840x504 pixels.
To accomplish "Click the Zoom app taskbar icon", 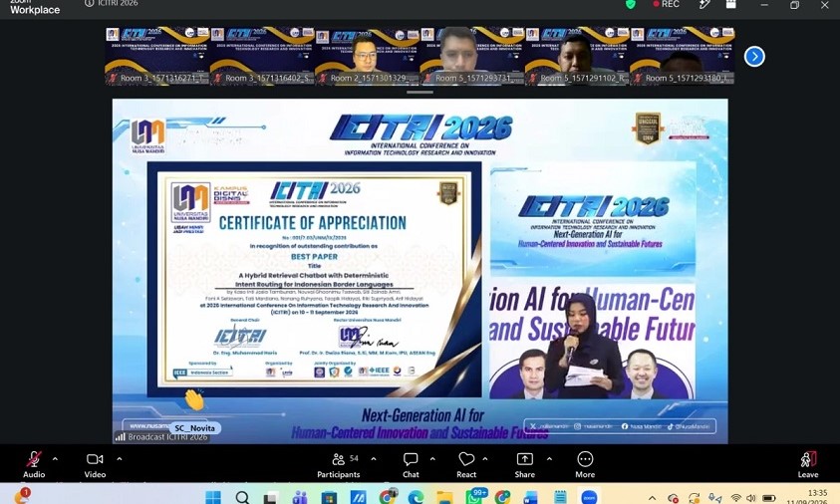I will tap(589, 498).
